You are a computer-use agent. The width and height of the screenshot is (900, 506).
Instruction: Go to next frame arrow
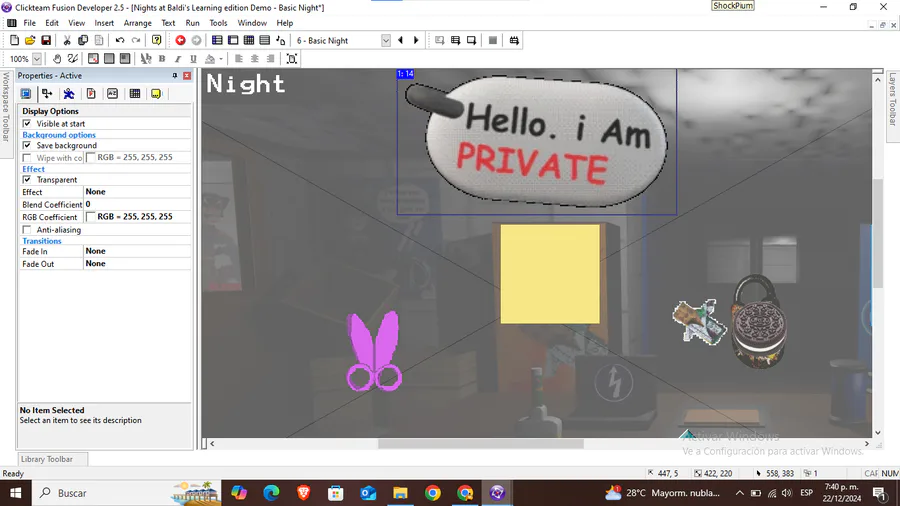click(416, 40)
